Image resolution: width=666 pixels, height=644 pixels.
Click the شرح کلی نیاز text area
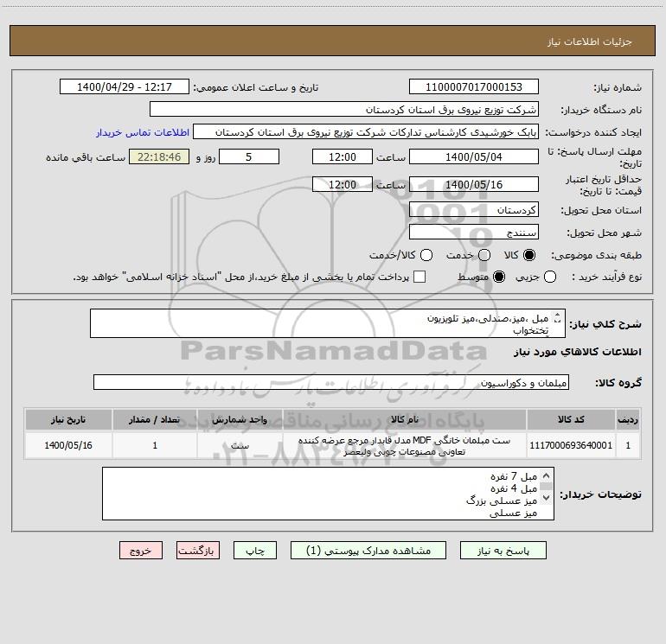(328, 323)
